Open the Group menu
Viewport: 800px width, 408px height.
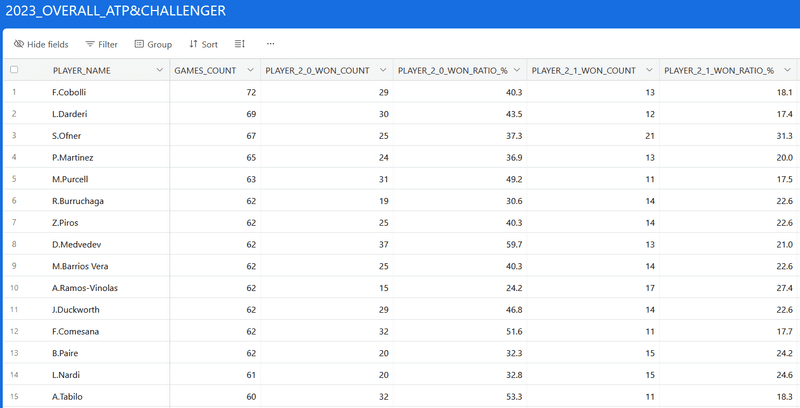click(153, 44)
